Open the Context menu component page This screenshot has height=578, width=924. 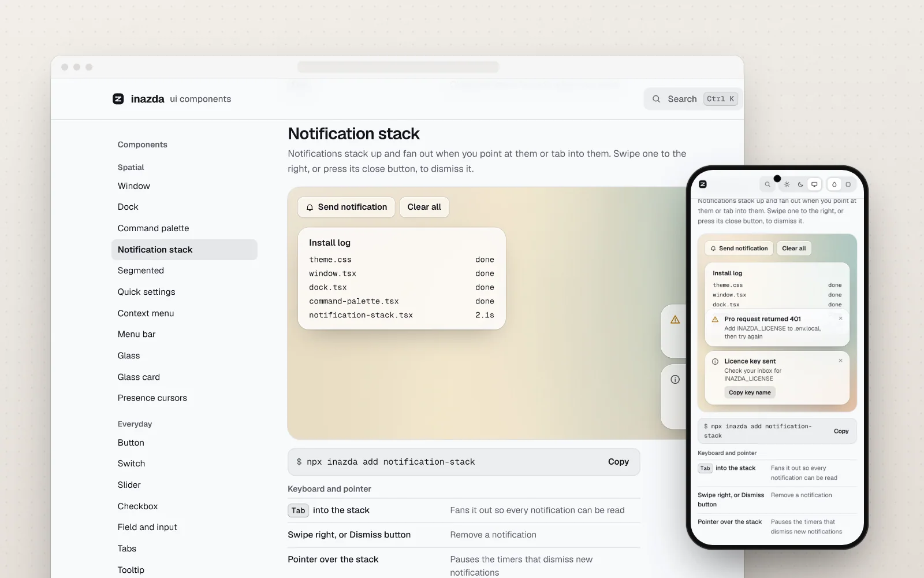(x=184, y=313)
